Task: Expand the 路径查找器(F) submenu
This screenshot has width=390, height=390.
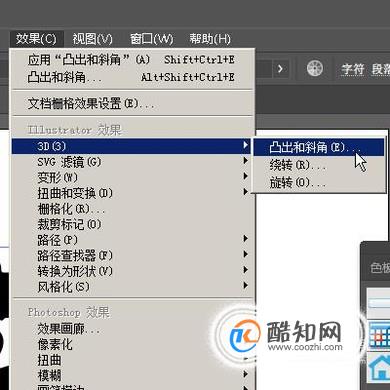Action: pos(131,255)
